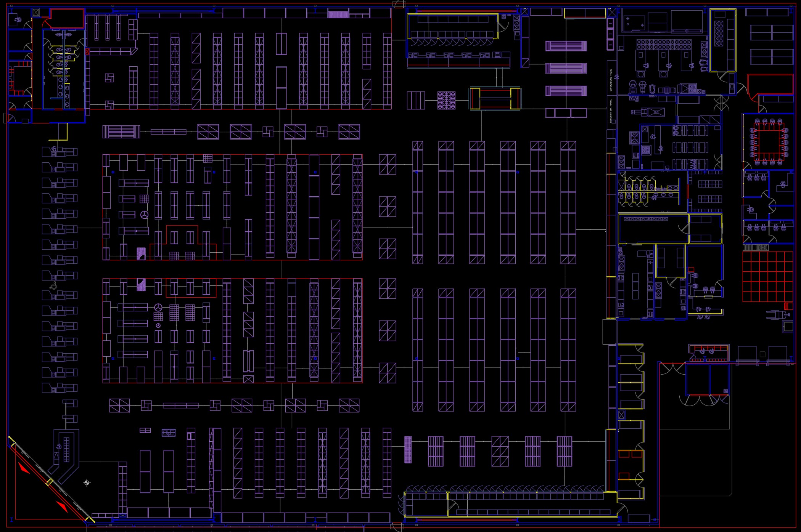The height and width of the screenshot is (532, 801).
Task: Click the red grid block on the right side
Action: [768, 276]
